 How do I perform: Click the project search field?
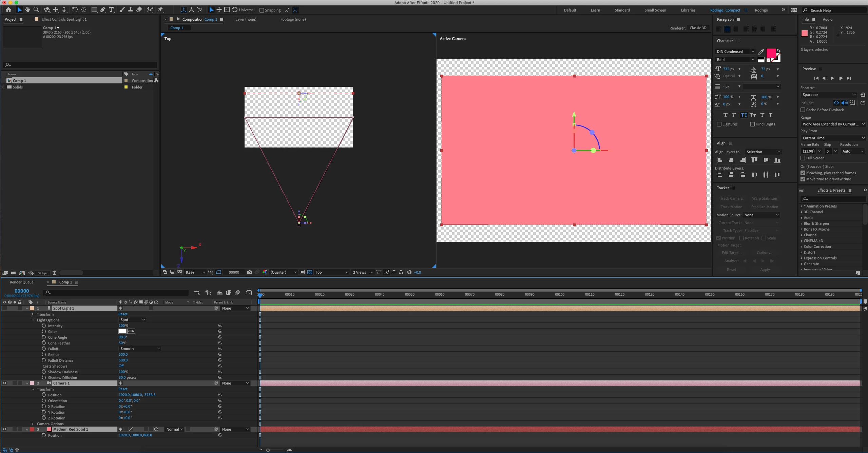81,65
